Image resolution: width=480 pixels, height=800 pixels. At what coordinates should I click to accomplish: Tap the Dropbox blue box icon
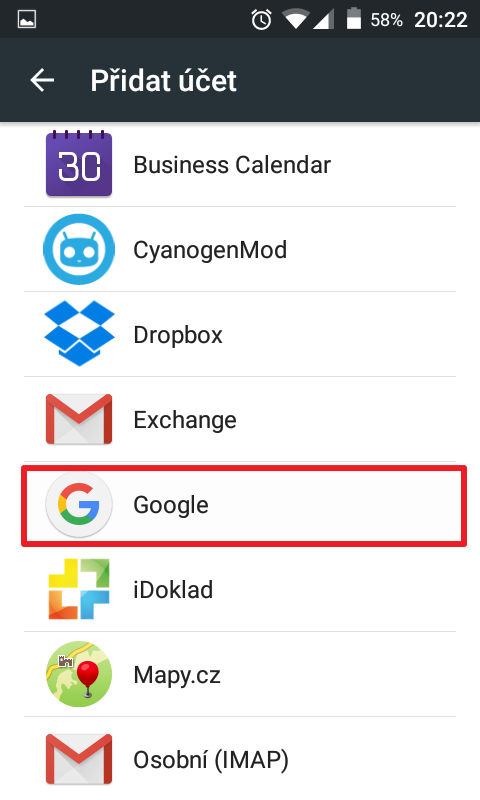[79, 334]
